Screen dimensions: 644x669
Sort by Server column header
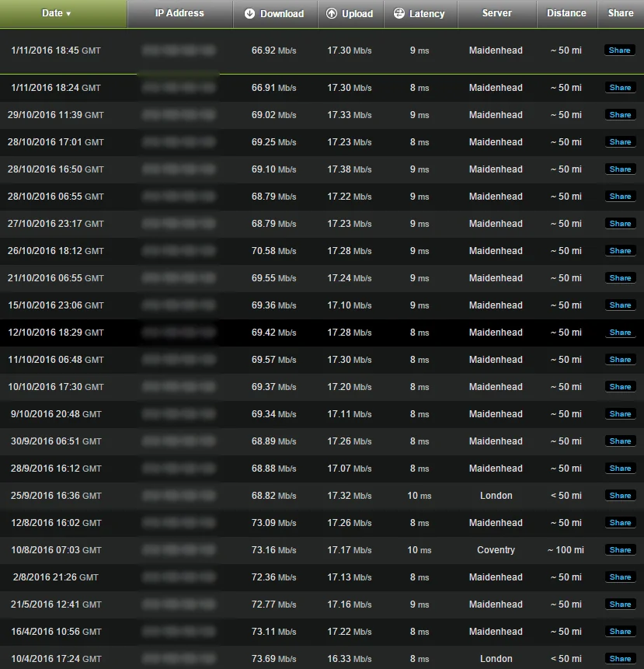(x=497, y=14)
